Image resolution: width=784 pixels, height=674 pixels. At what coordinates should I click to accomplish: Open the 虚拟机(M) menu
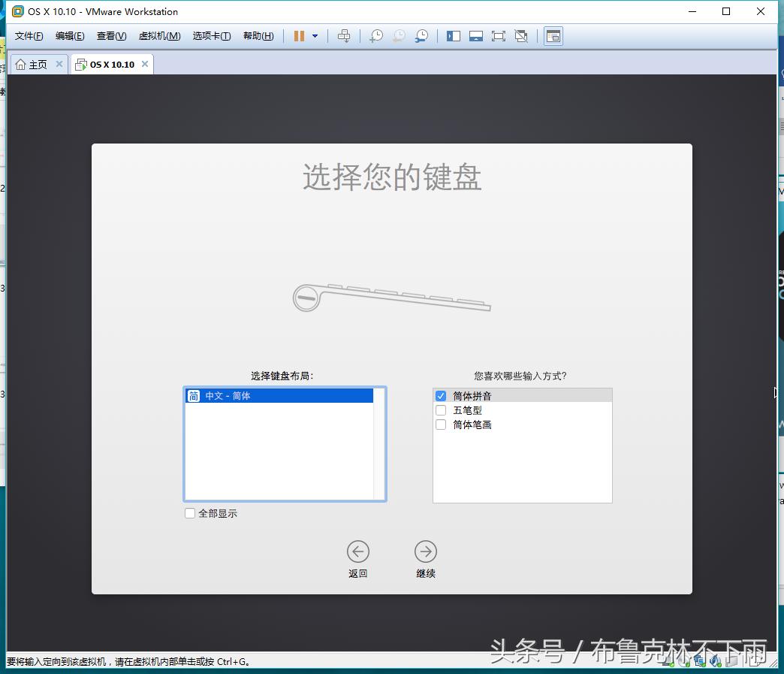159,35
